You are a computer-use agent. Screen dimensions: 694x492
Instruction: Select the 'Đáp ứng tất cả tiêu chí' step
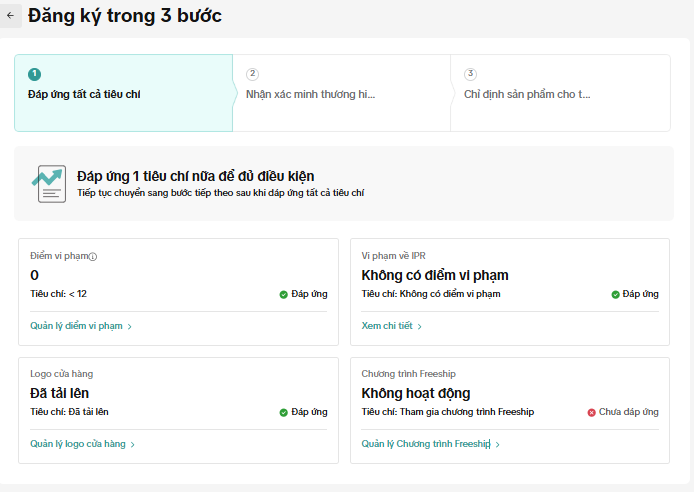(84, 95)
